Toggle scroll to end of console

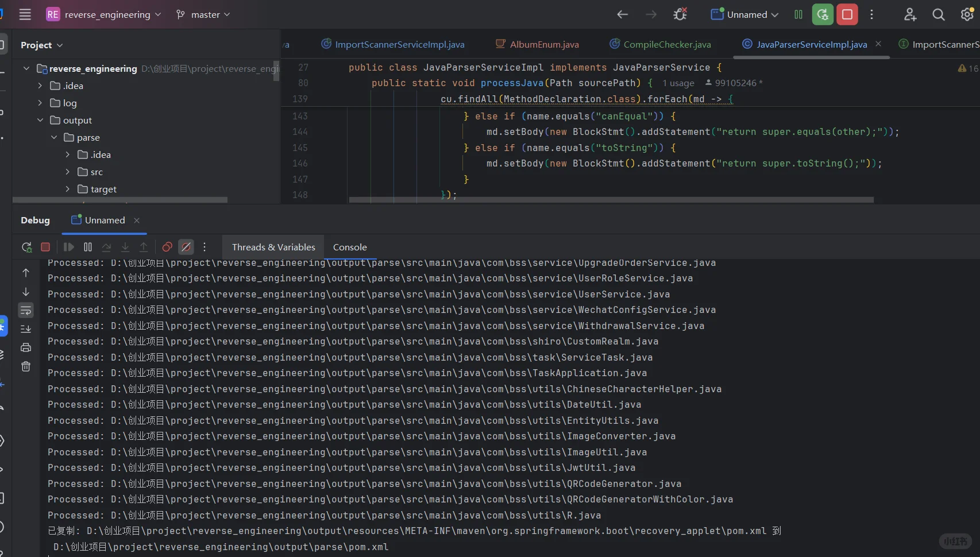pyautogui.click(x=26, y=329)
